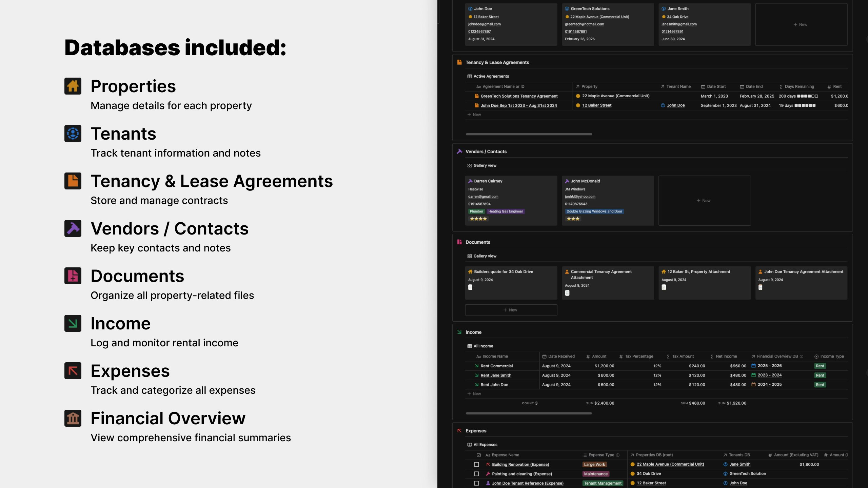Viewport: 868px width, 488px height.
Task: Click the Income green arrow icon
Action: [x=73, y=323]
